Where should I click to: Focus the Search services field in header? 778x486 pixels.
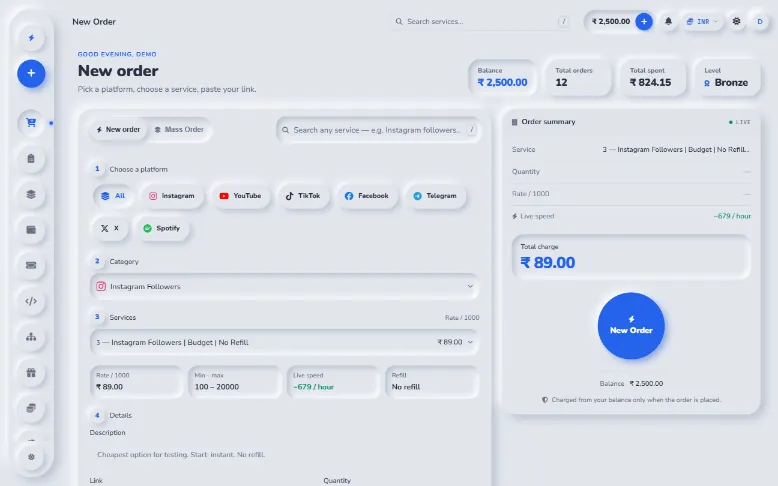pos(480,21)
